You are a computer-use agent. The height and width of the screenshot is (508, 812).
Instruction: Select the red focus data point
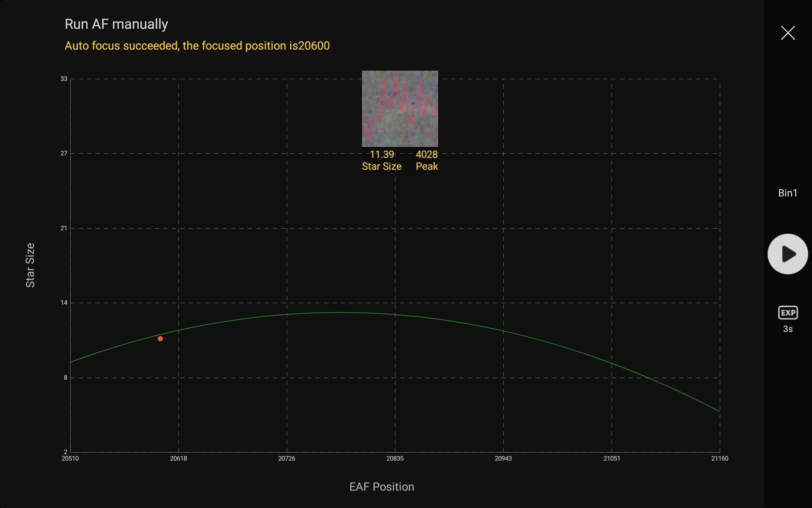160,339
